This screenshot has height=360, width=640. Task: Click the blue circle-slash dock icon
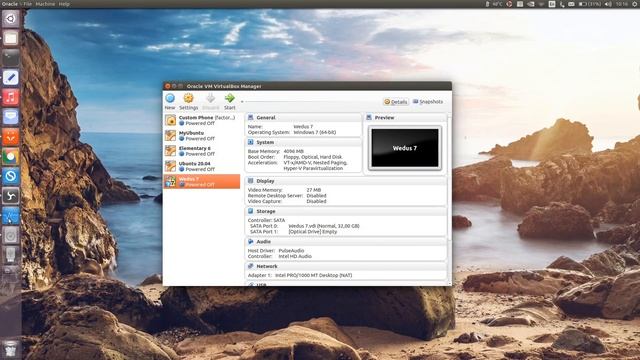[x=11, y=176]
